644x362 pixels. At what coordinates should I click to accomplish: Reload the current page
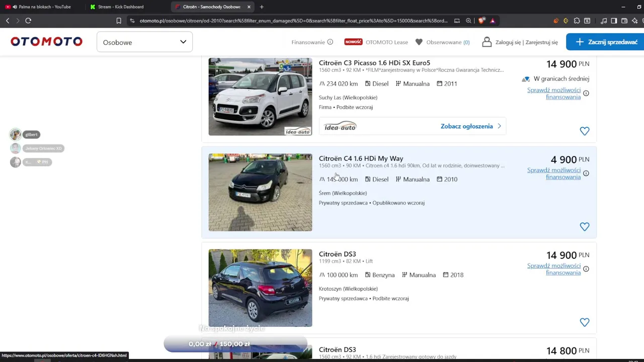[x=28, y=21]
